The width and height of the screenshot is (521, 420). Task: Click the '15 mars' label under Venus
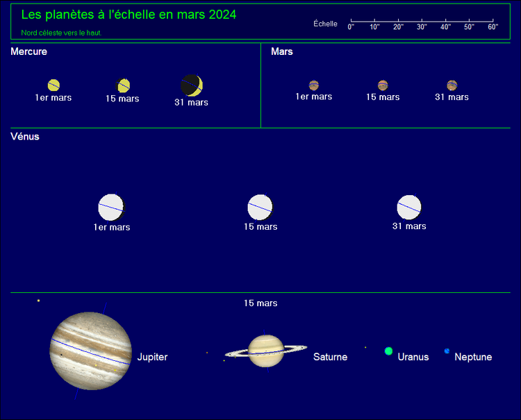pyautogui.click(x=260, y=227)
